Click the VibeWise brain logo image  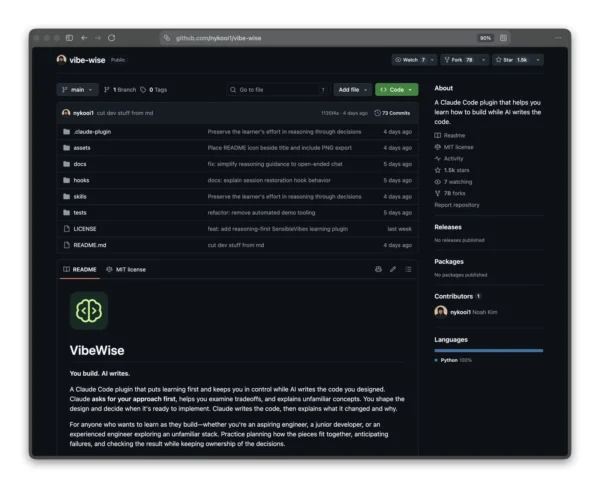(x=89, y=310)
